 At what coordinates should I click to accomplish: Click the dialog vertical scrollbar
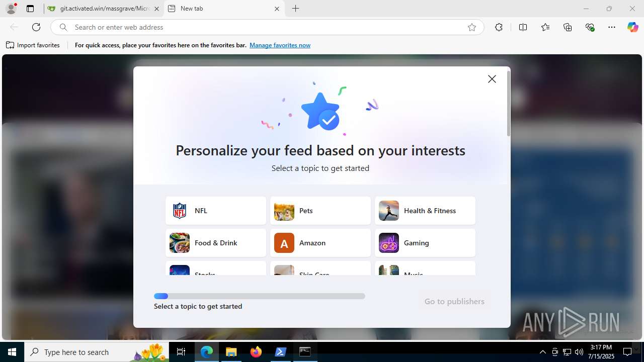pyautogui.click(x=509, y=104)
